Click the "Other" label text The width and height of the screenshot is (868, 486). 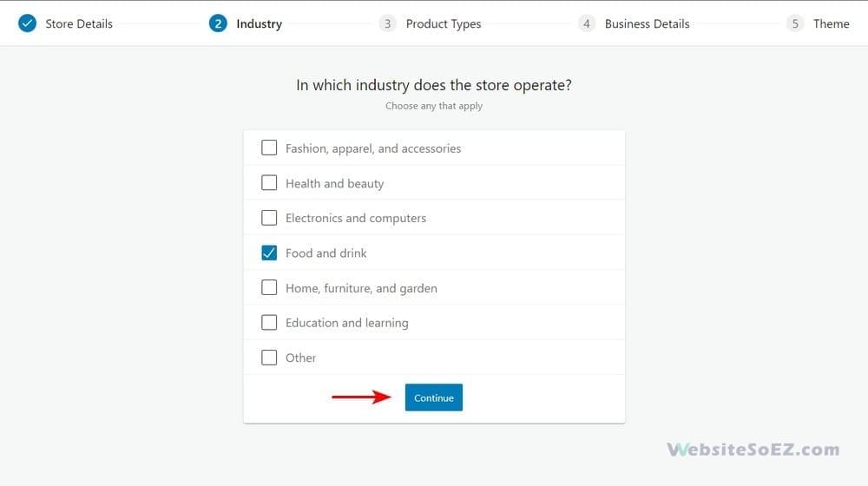pyautogui.click(x=300, y=358)
